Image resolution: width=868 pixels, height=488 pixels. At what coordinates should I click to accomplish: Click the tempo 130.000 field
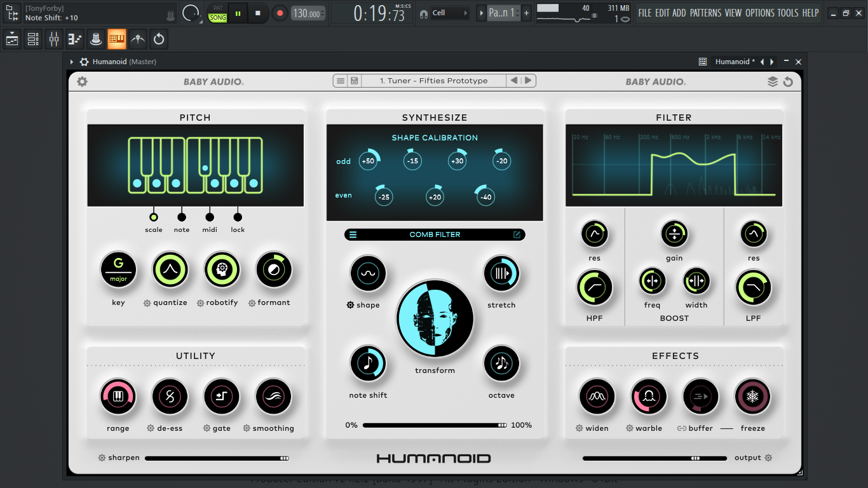pos(308,13)
